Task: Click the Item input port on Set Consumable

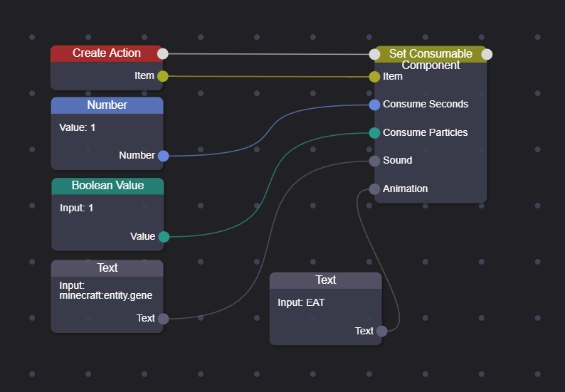Action: pos(375,77)
